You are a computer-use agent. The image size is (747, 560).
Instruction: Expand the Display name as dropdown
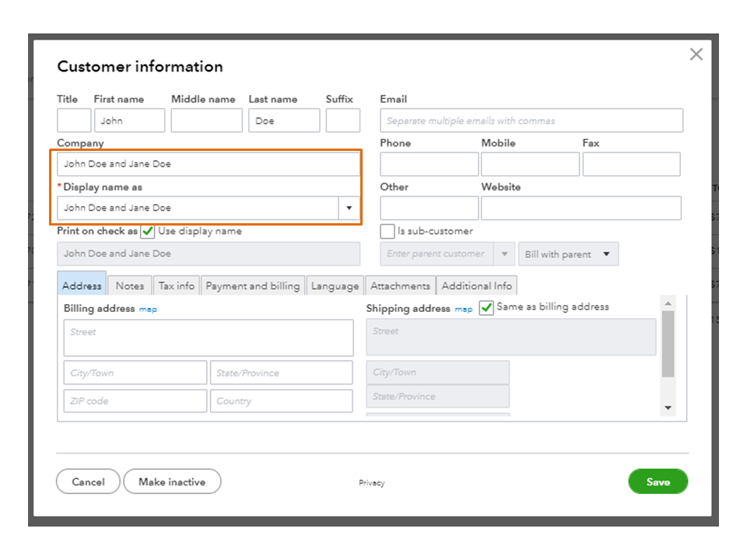point(349,208)
